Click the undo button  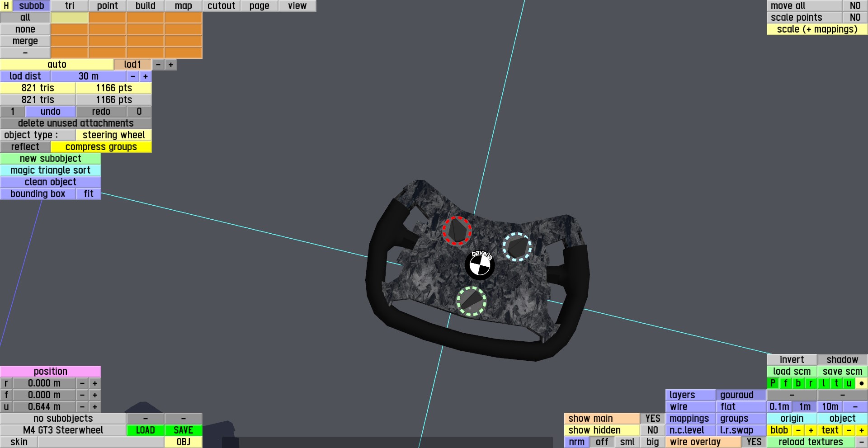51,112
